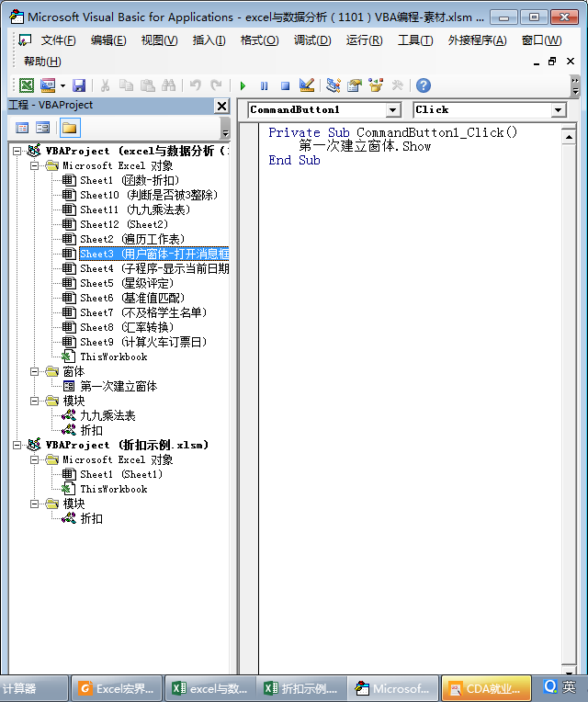
Task: Close the 工程 - VBAProject panel
Action: [x=222, y=106]
